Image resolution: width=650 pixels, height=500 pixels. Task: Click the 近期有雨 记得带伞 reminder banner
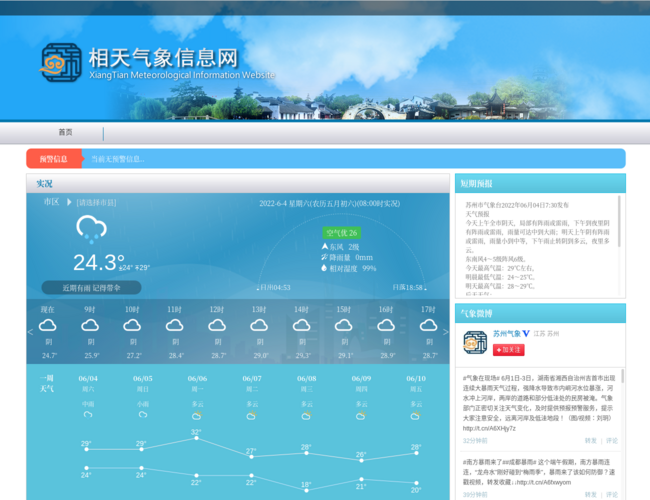(91, 288)
